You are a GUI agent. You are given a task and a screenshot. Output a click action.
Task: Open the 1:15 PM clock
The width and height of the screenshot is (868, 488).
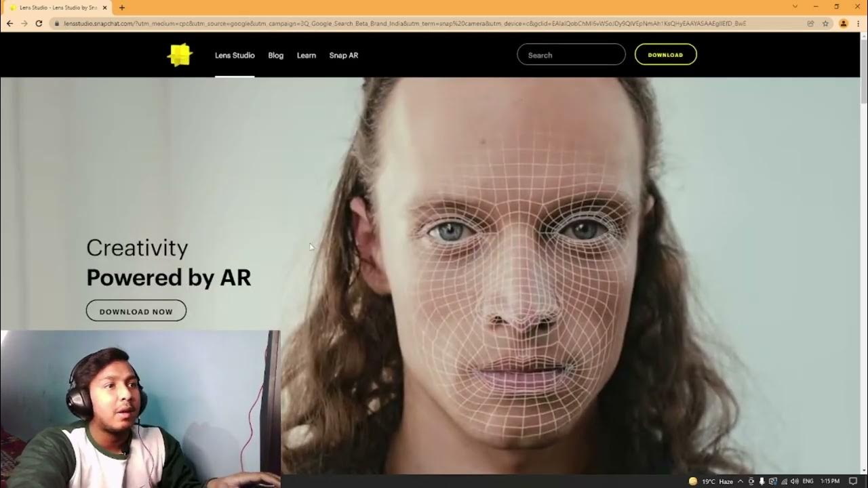[830, 481]
